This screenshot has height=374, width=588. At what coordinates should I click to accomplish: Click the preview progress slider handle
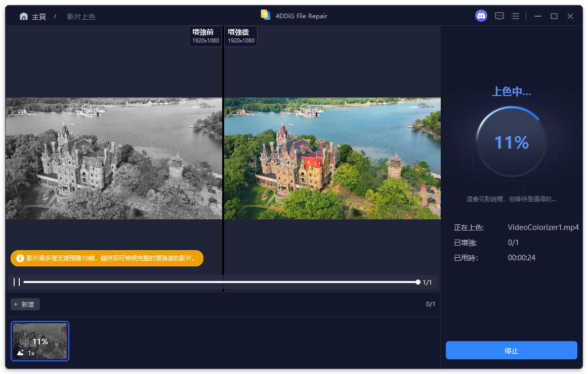(418, 282)
